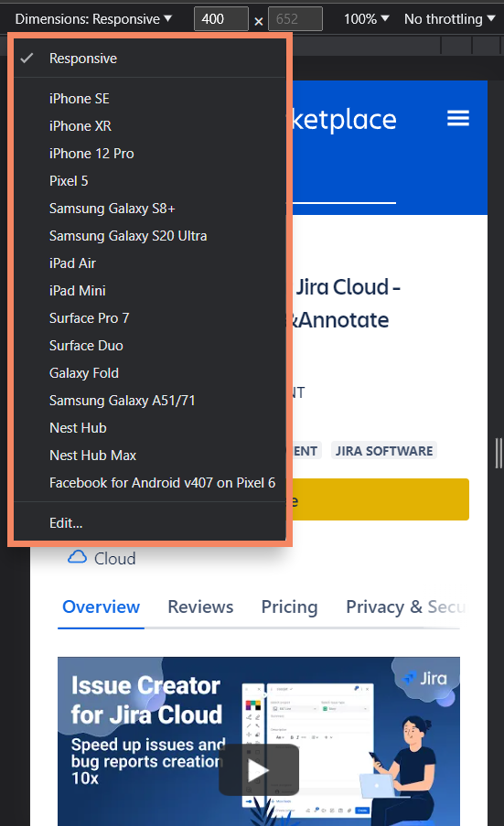Screen dimensions: 504x826
Task: Open the No throttling dropdown
Action: pyautogui.click(x=449, y=19)
